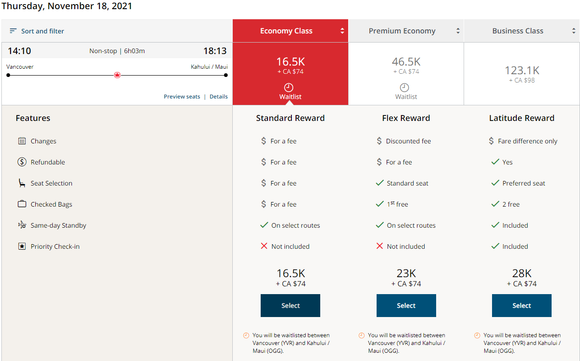
Task: Click Standard Reward waitlist notice clock icon
Action: (246, 335)
